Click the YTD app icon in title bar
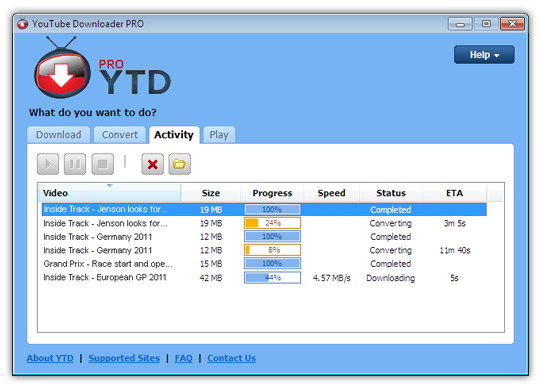The height and width of the screenshot is (388, 540). pyautogui.click(x=22, y=23)
